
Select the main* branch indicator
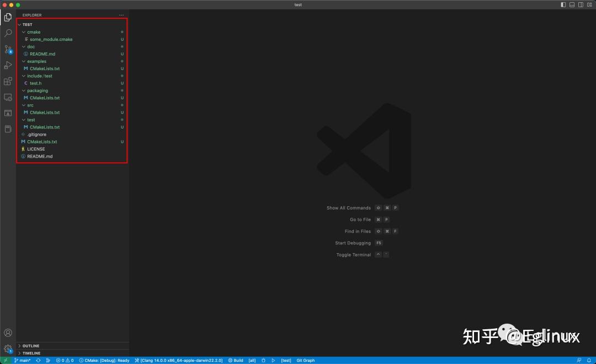click(24, 360)
